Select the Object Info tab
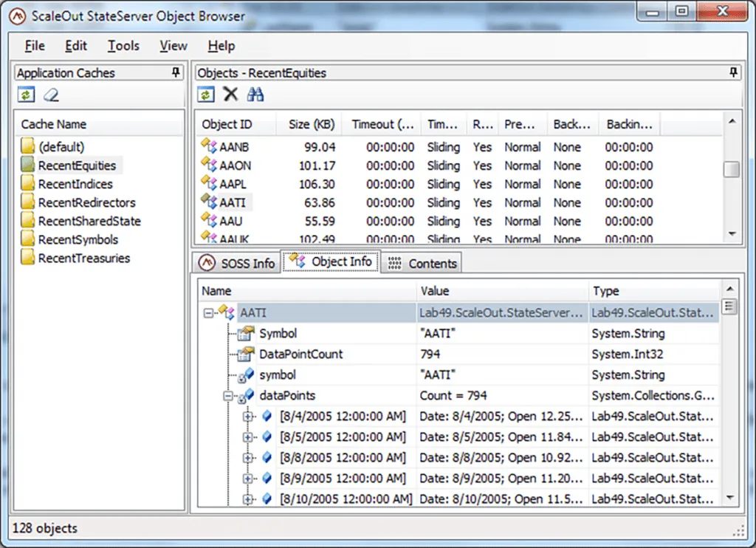Image resolution: width=756 pixels, height=548 pixels. (x=331, y=261)
